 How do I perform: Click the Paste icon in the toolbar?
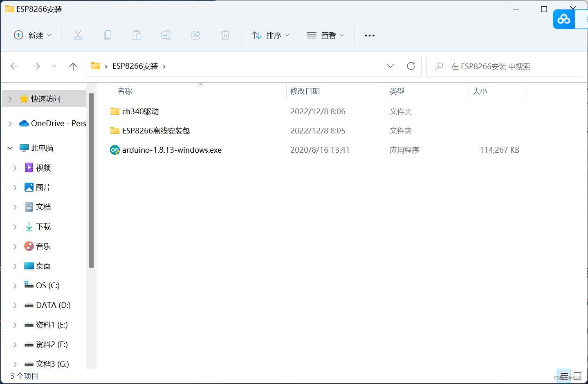[137, 35]
